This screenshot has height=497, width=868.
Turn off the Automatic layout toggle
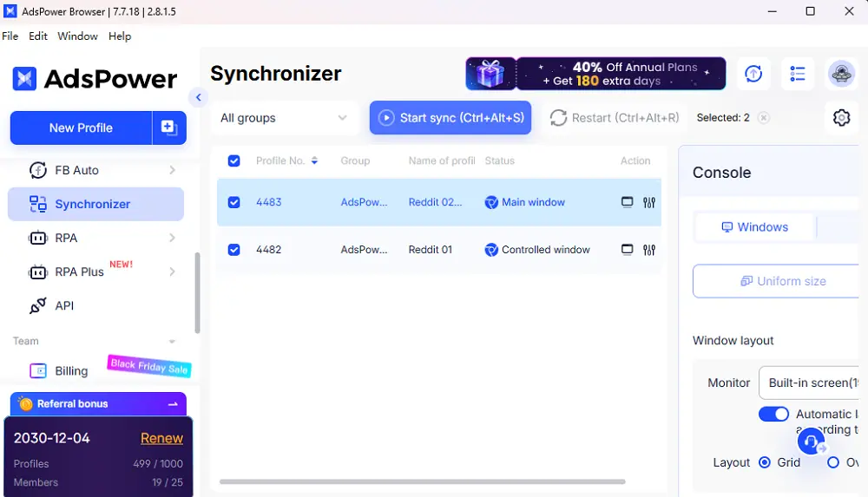pyautogui.click(x=773, y=414)
